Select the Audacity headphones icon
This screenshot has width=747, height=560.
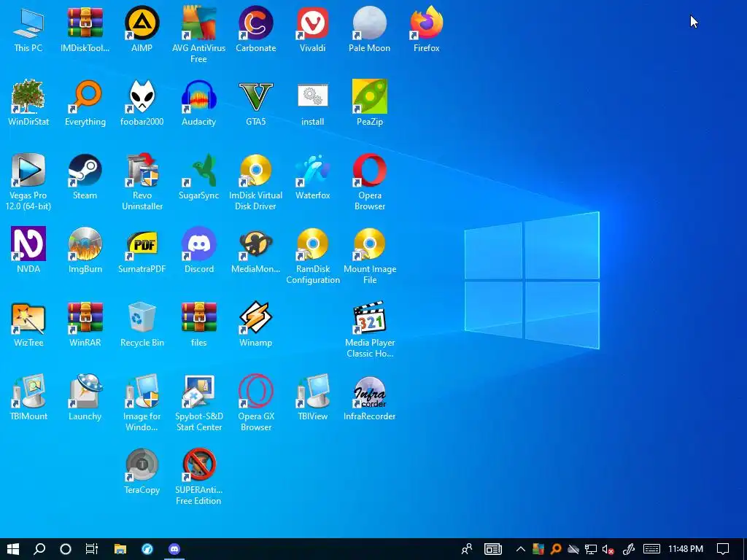coord(198,104)
